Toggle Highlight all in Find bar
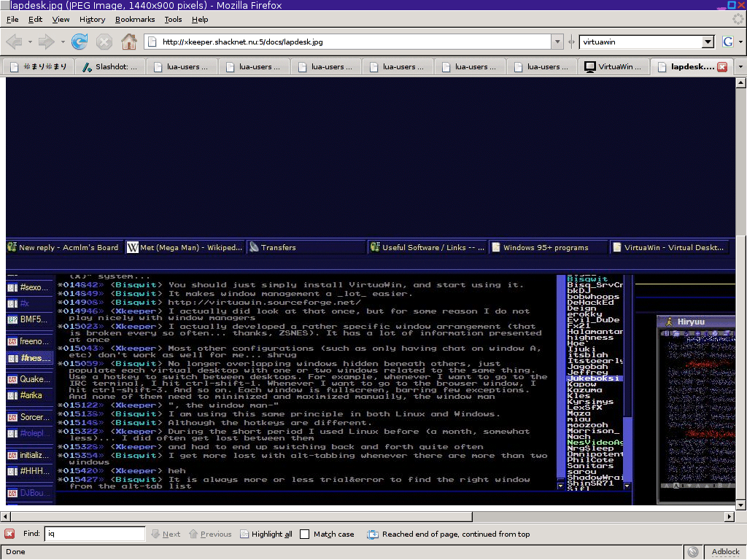This screenshot has width=747, height=560. point(266,534)
